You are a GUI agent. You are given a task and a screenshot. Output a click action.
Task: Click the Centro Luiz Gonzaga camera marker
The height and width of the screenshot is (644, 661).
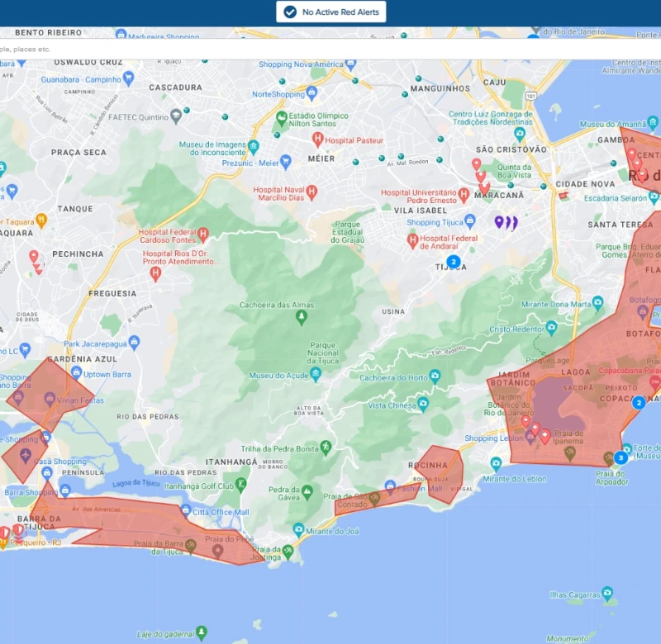point(520,134)
